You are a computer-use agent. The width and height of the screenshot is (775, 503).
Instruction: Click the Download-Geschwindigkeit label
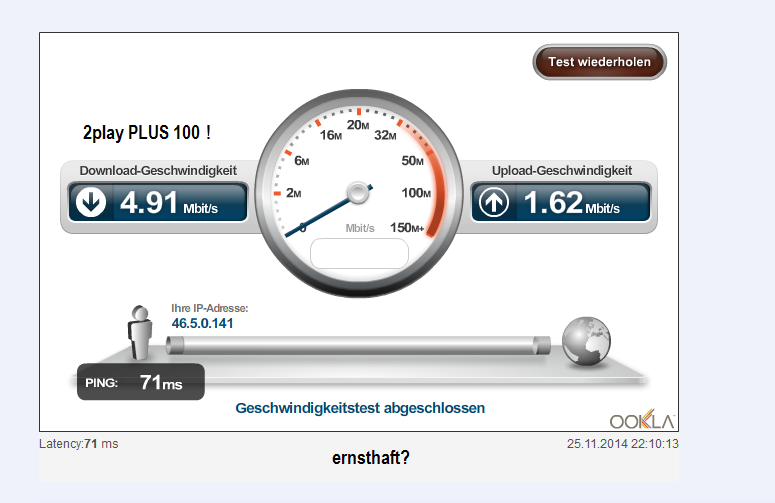click(158, 170)
